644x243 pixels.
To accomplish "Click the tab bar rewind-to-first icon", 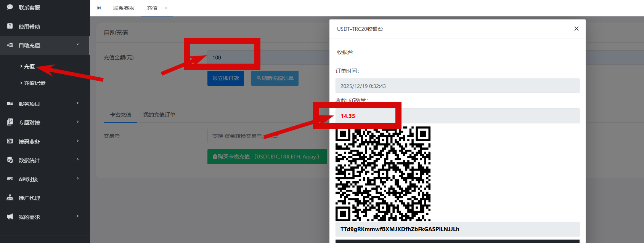I will (99, 8).
